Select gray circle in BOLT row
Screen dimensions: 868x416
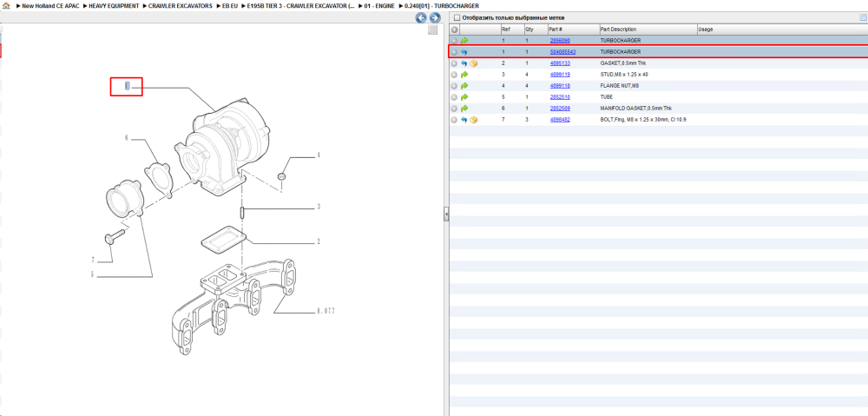(455, 120)
